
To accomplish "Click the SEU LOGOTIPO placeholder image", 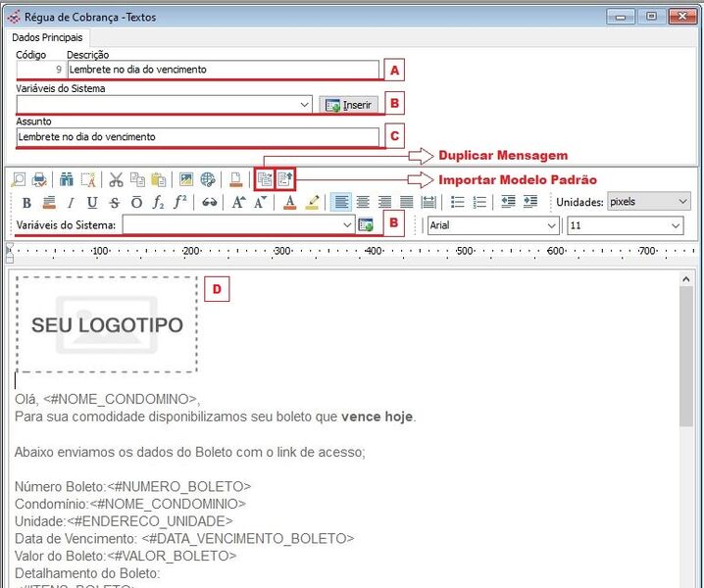I will pyautogui.click(x=107, y=324).
